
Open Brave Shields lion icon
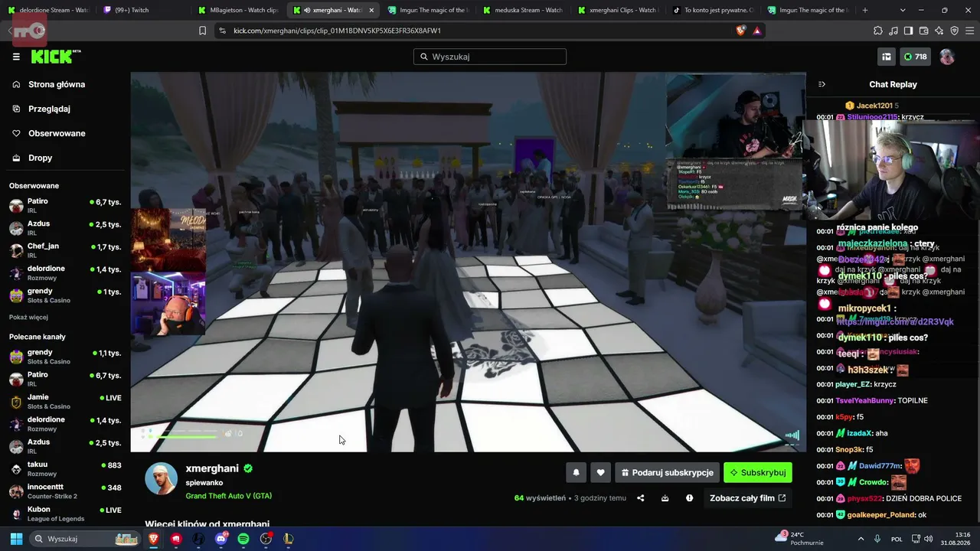pos(740,31)
